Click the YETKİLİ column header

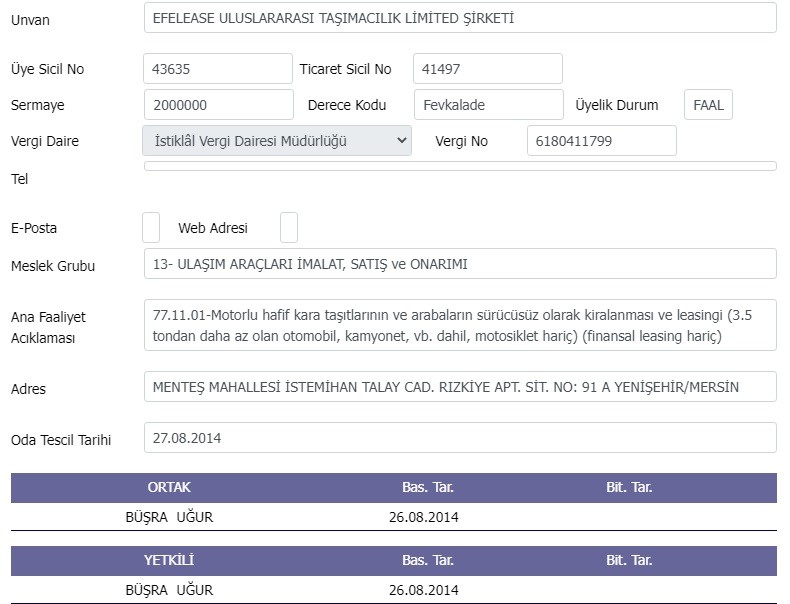tap(169, 560)
